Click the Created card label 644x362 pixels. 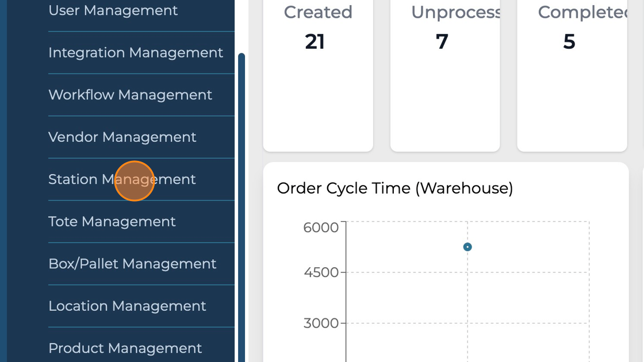click(318, 13)
